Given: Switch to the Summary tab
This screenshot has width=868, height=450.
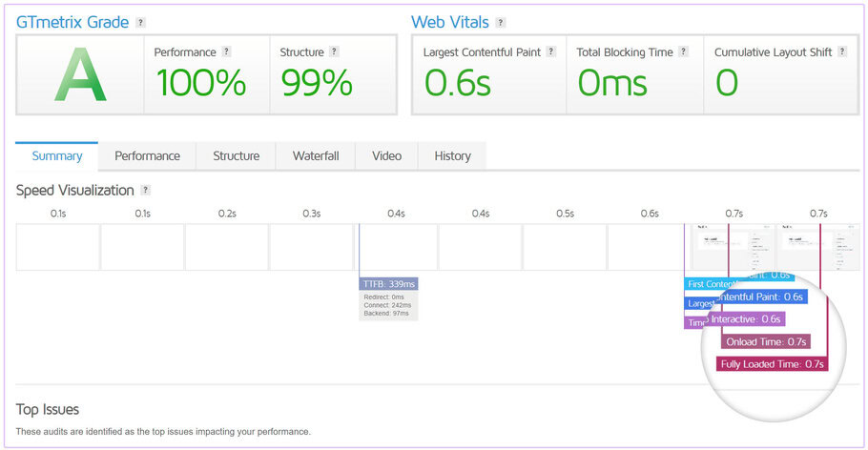Looking at the screenshot, I should (x=57, y=156).
